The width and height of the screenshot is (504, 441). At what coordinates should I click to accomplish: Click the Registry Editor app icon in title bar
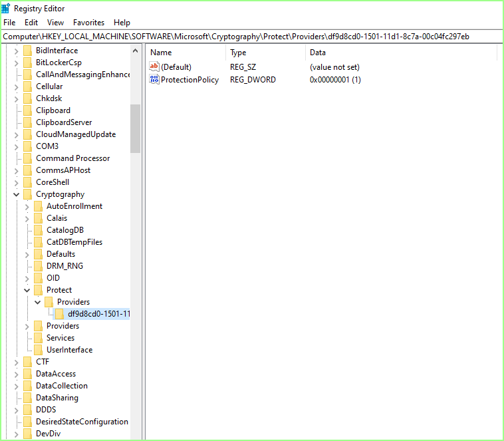pyautogui.click(x=6, y=9)
